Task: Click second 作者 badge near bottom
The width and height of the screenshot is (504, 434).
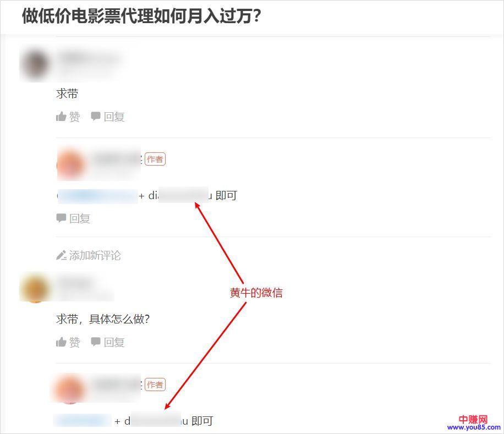Action: click(x=155, y=384)
